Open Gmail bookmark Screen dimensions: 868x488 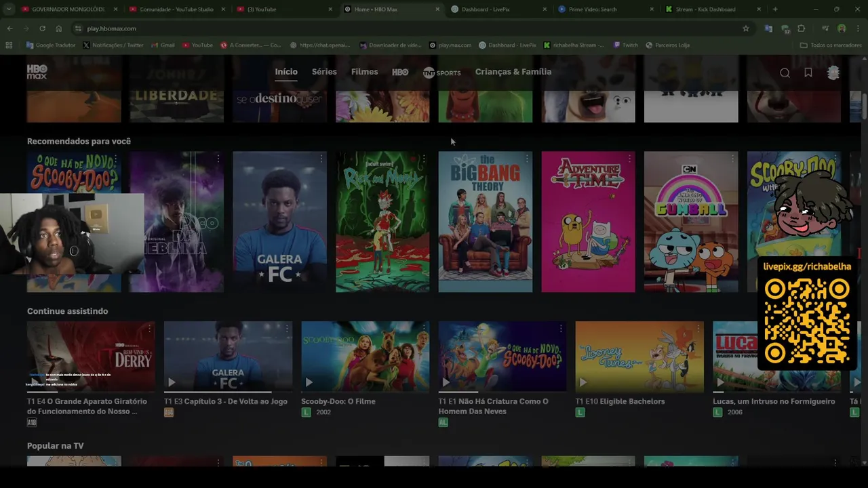[x=163, y=45]
